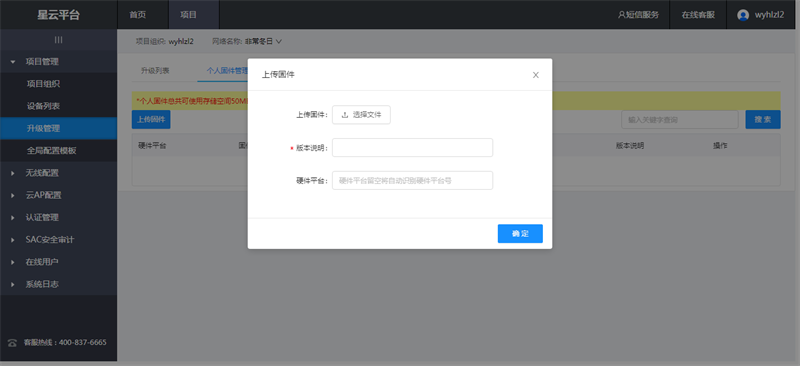This screenshot has height=366, width=800.
Task: Click the customer hotline phone icon
Action: 12,343
